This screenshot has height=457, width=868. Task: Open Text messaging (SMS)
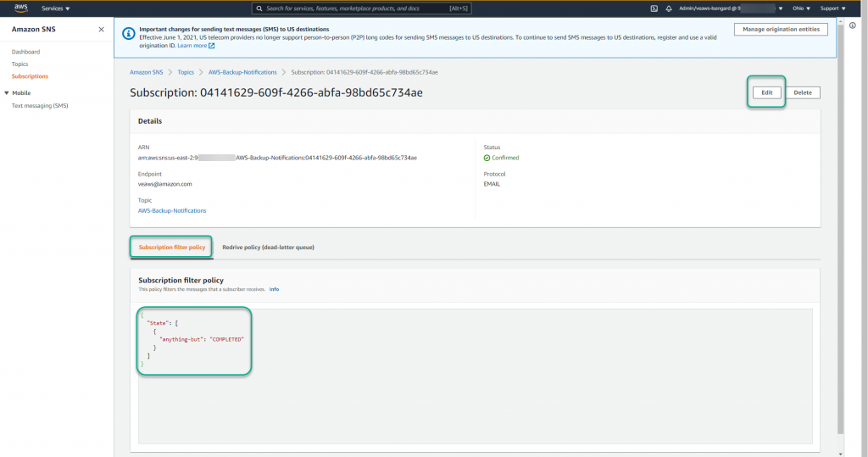coord(40,105)
